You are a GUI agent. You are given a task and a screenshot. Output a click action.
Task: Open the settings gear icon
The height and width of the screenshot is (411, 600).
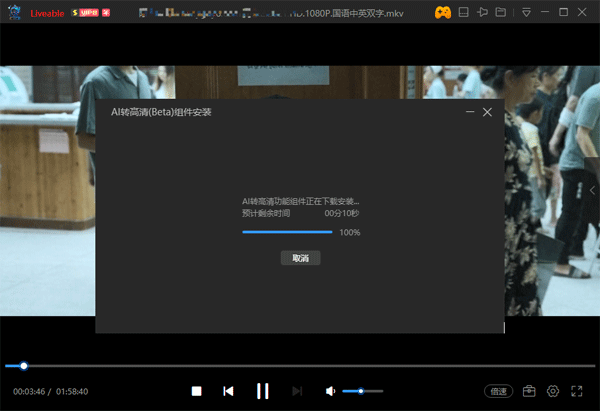coord(553,391)
